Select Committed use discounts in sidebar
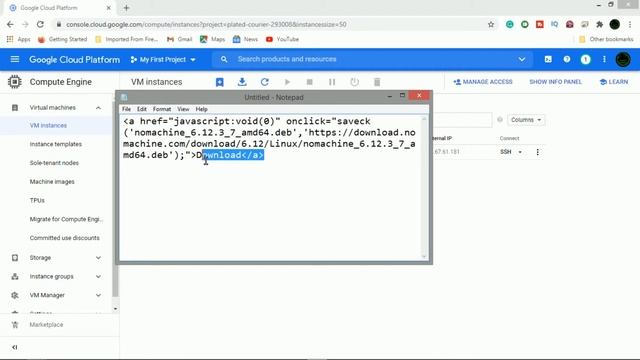 click(x=64, y=238)
